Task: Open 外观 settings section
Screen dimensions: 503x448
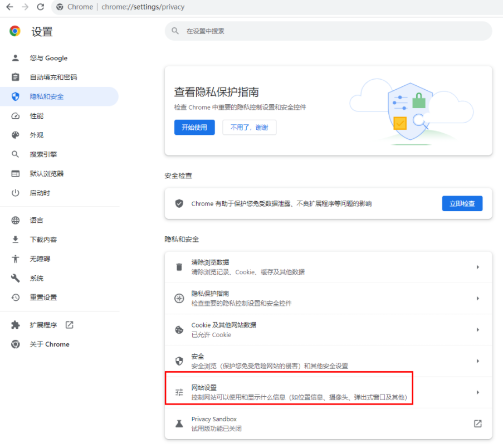Action: [60, 135]
